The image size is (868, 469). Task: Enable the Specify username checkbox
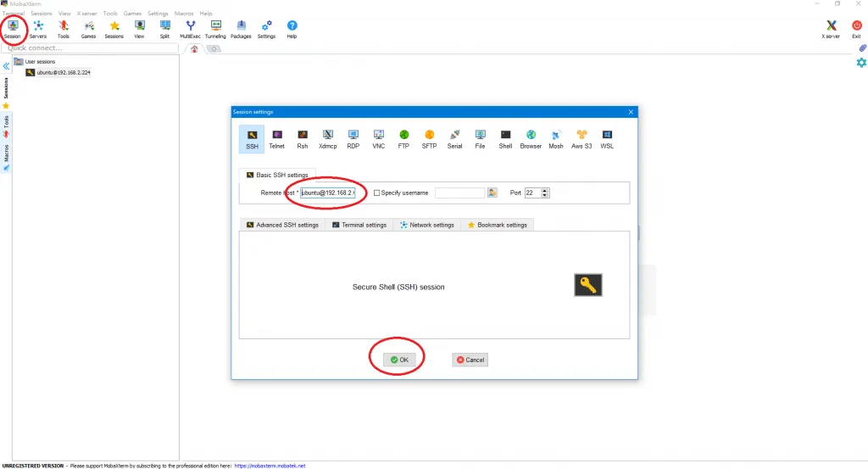(x=377, y=193)
